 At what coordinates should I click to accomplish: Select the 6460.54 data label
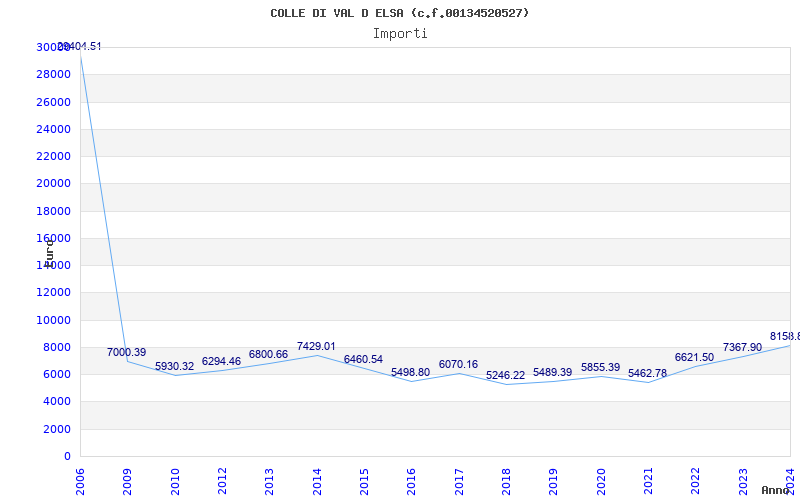point(363,359)
